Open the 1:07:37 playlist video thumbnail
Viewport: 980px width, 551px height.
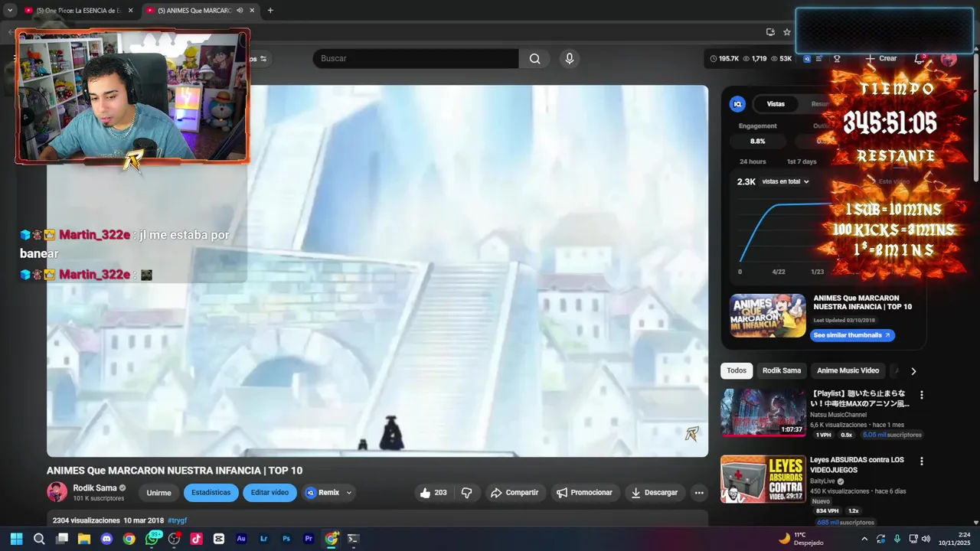[763, 412]
